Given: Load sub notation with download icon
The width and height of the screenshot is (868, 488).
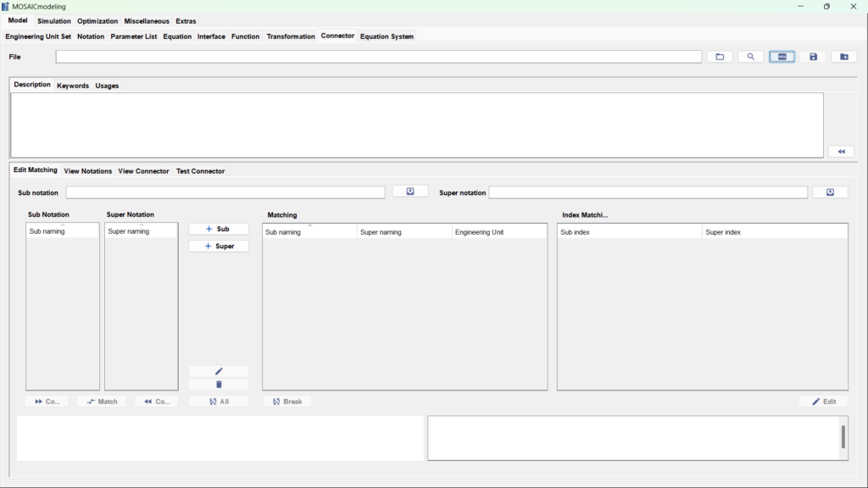Looking at the screenshot, I should [x=410, y=191].
